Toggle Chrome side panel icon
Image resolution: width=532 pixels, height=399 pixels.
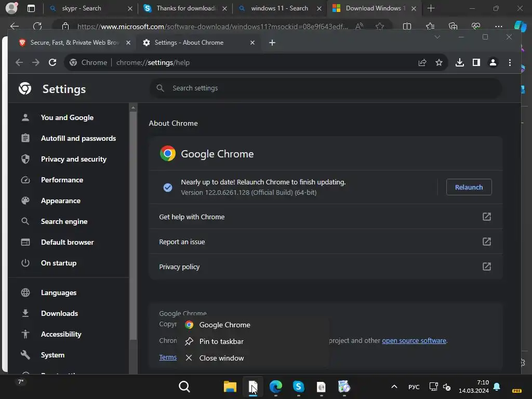click(x=476, y=62)
